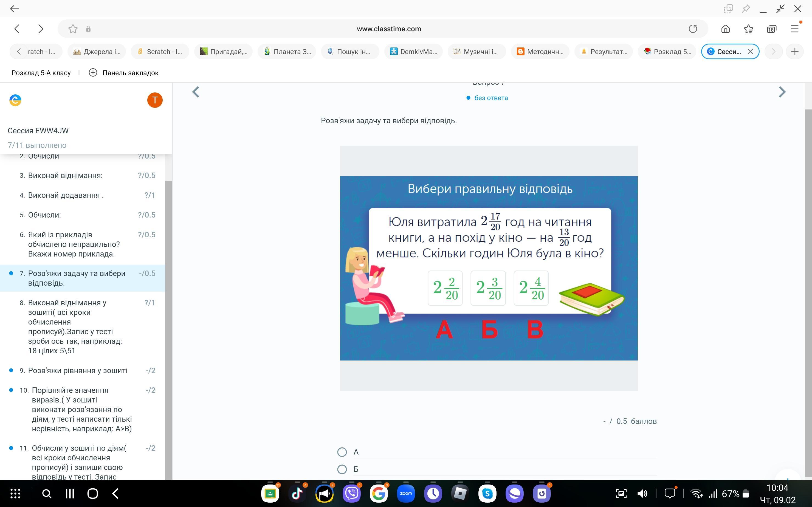
Task: Open the Розклад 5-А класу bookmark
Action: [x=41, y=73]
